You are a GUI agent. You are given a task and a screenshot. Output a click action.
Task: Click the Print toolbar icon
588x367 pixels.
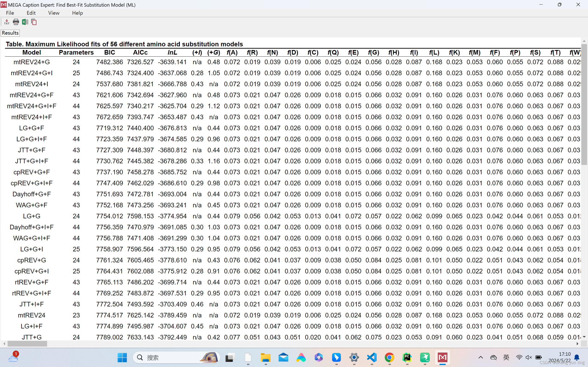[16, 22]
